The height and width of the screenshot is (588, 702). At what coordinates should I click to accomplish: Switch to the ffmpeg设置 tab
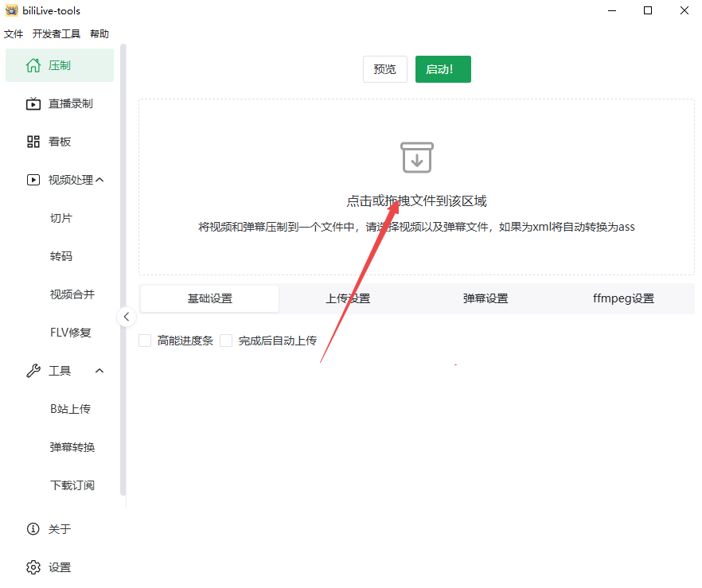[x=623, y=299]
